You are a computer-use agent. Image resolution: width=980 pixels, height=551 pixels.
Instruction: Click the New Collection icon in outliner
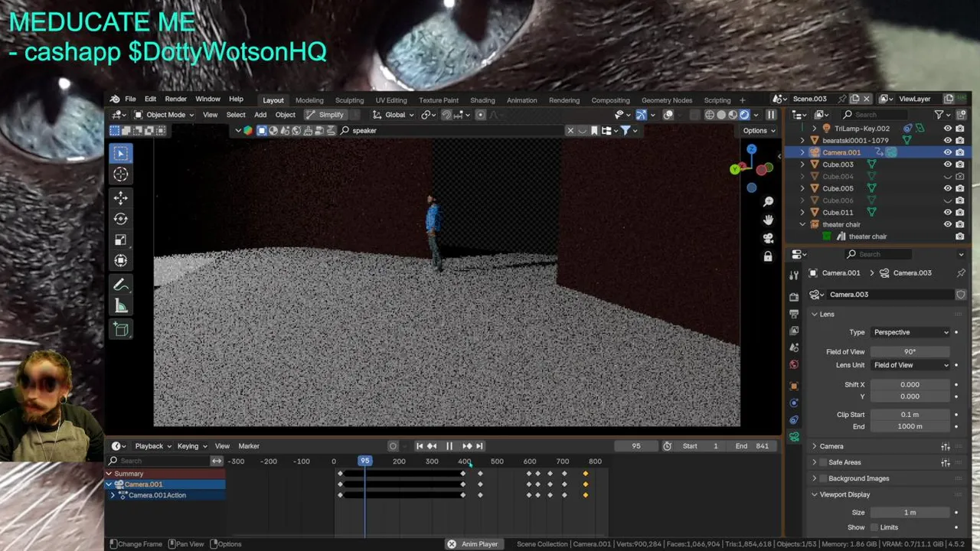tap(960, 115)
